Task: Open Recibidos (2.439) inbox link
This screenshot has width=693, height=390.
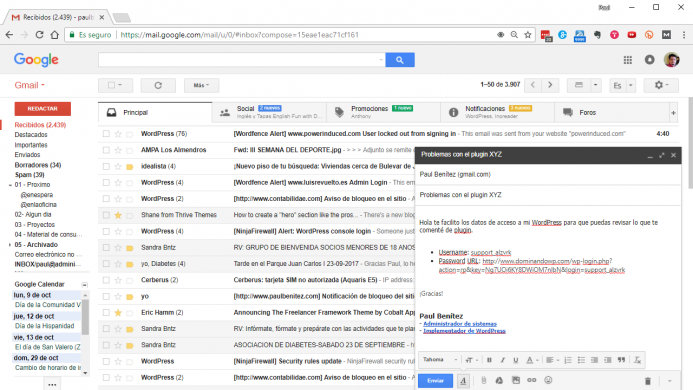Action: coord(40,125)
